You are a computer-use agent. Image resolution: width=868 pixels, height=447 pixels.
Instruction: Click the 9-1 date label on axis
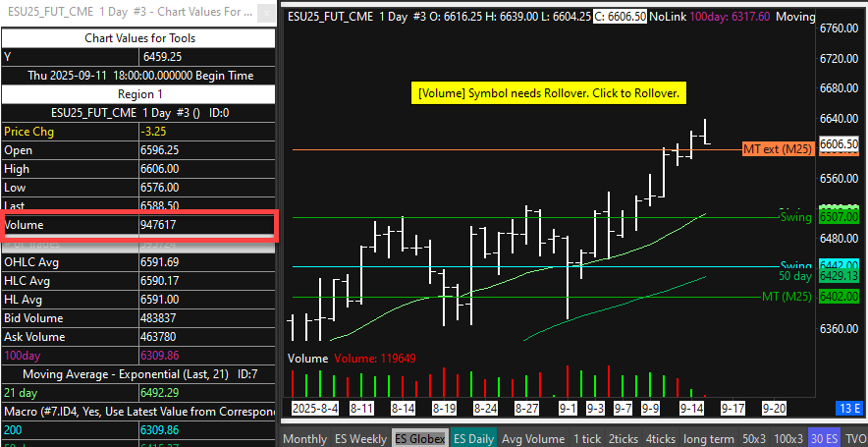tap(568, 409)
